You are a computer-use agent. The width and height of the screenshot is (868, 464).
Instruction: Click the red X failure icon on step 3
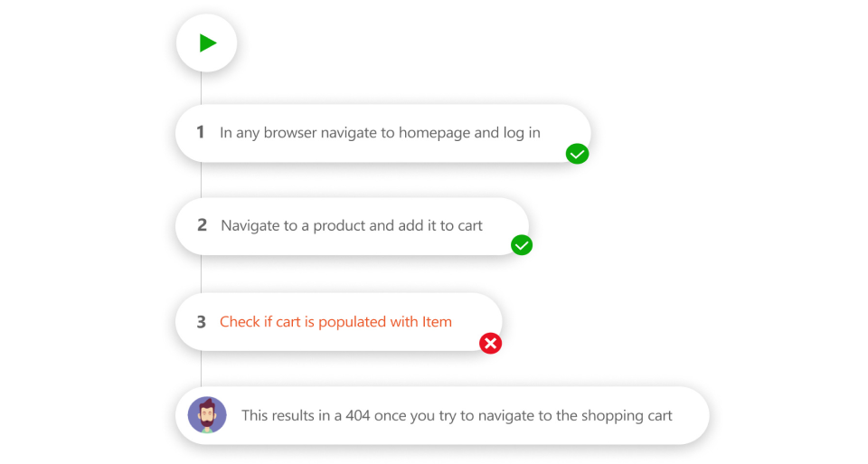click(490, 344)
